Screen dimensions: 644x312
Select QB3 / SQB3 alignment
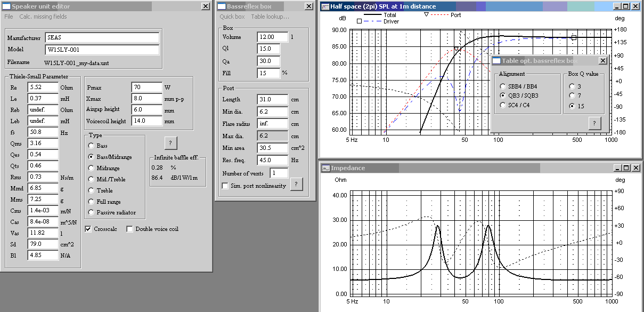coord(502,95)
